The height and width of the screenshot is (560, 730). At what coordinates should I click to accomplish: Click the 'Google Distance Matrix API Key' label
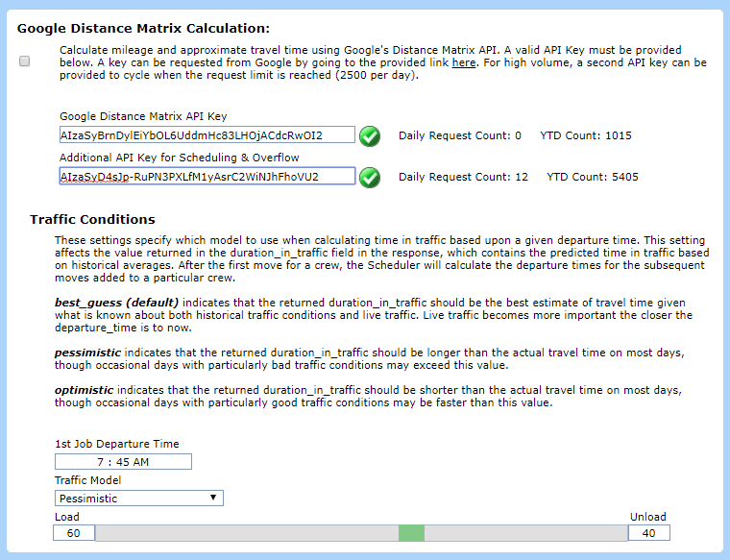[143, 116]
